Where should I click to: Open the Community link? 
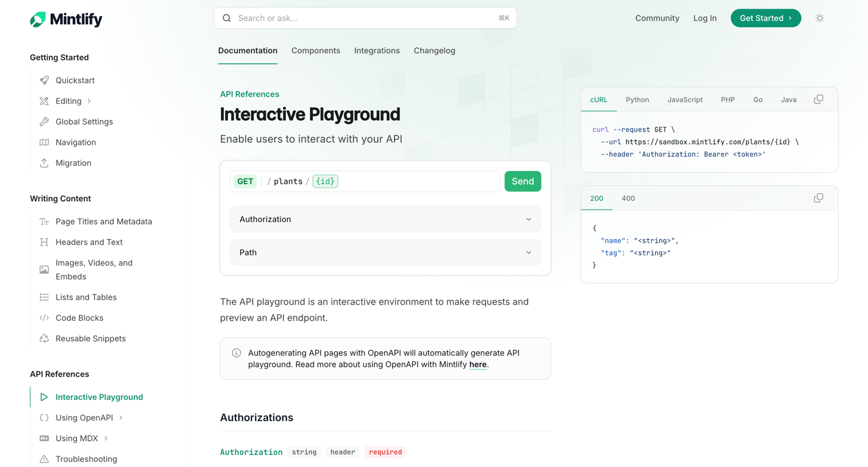click(657, 18)
